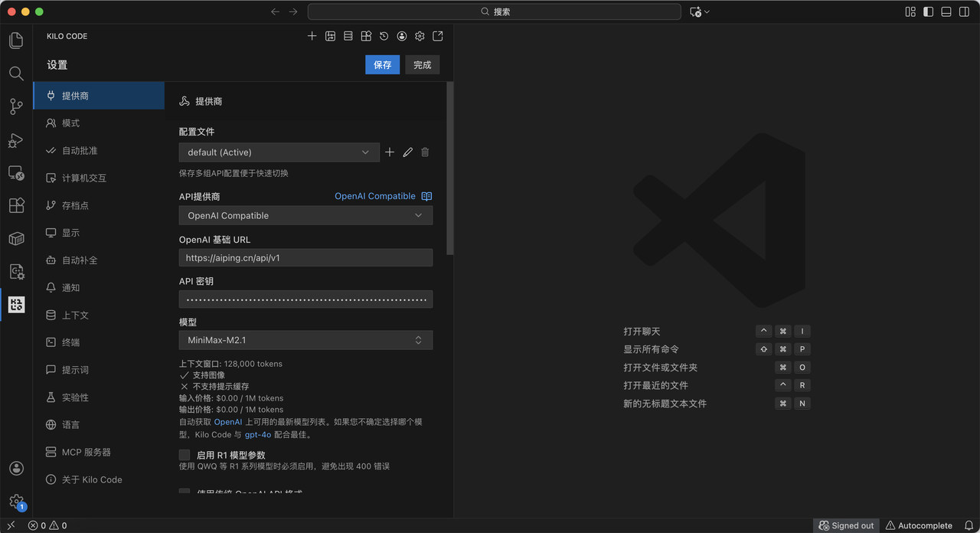Open the 模型 MiniMax-M2.1 dropdown
The height and width of the screenshot is (533, 980).
point(305,339)
